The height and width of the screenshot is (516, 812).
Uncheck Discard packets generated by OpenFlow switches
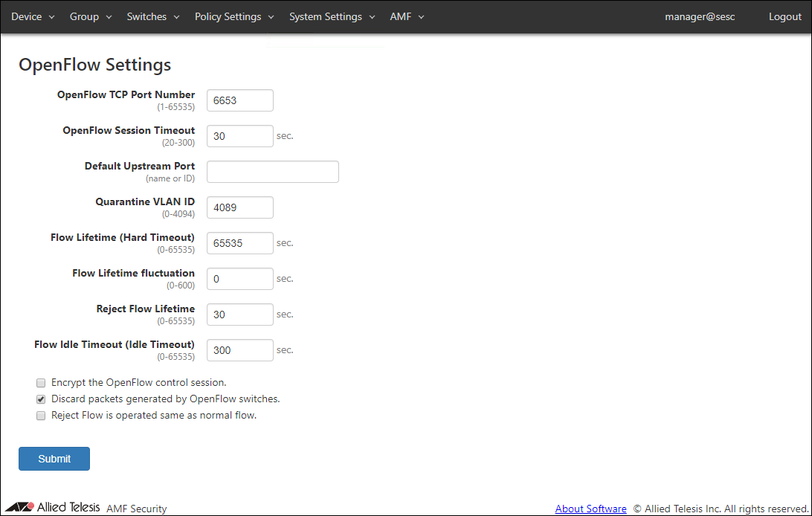tap(41, 399)
